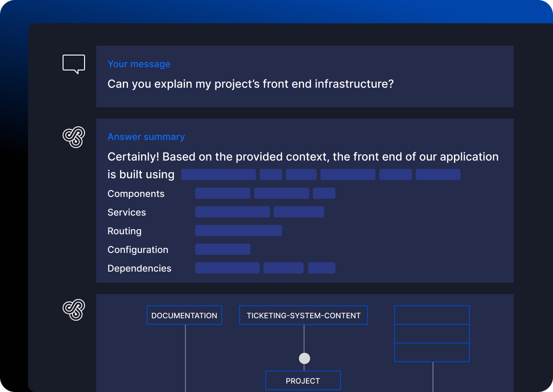Click the placeholder bar next to Configuration
553x392 pixels.
(222, 249)
